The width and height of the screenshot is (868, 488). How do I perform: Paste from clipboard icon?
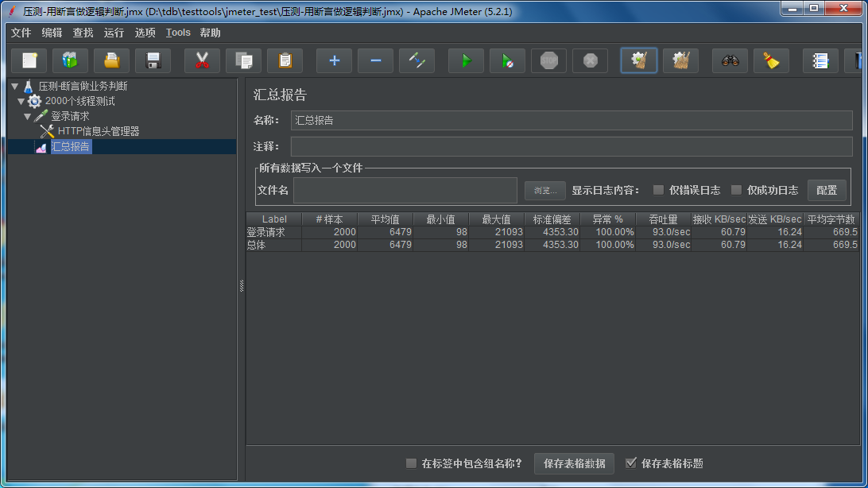tap(285, 60)
